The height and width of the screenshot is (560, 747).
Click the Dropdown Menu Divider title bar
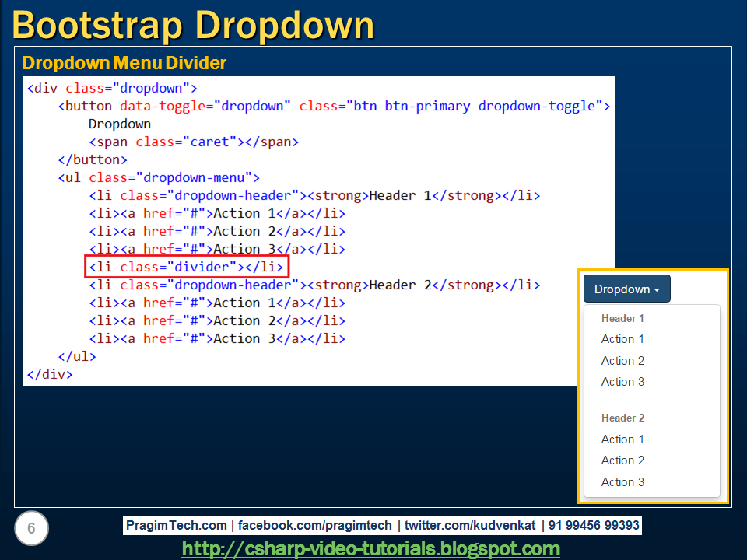pyautogui.click(x=124, y=63)
